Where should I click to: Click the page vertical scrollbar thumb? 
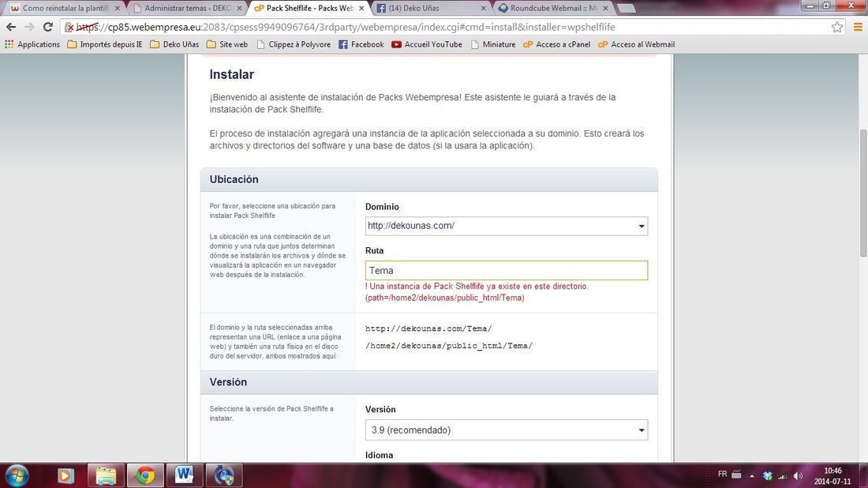[863, 193]
